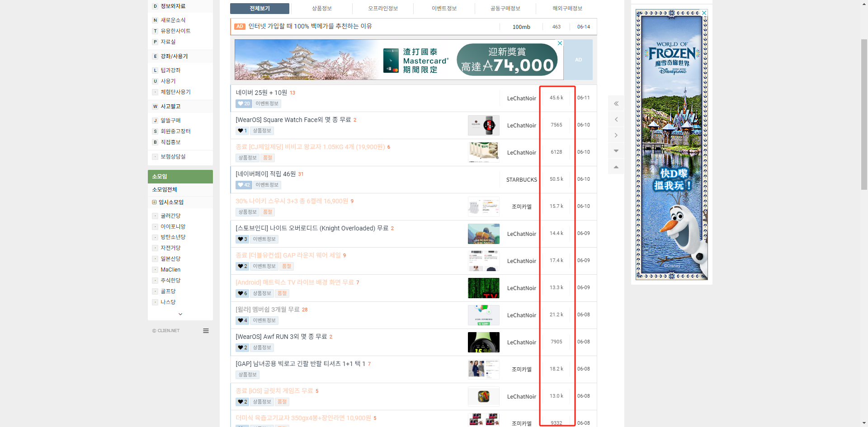This screenshot has width=868, height=427.
Task: Click the S icon beside 회원중고장터
Action: (x=155, y=131)
